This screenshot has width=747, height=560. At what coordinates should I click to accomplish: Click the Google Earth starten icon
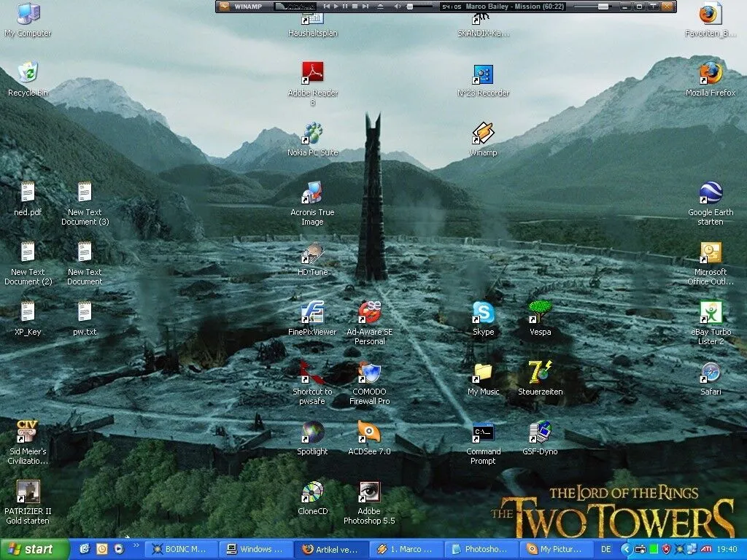coord(710,193)
